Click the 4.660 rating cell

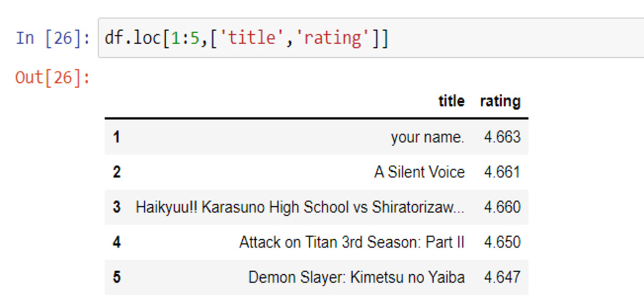(502, 207)
